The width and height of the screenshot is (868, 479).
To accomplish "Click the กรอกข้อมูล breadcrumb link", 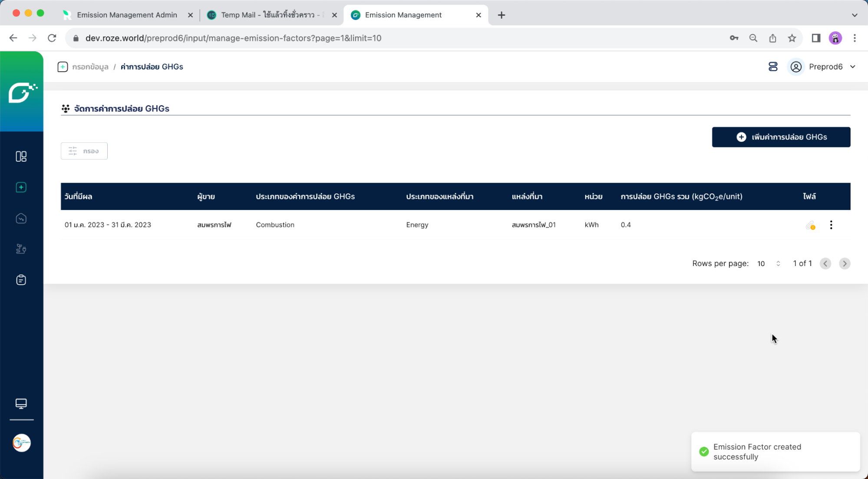I will click(x=90, y=67).
